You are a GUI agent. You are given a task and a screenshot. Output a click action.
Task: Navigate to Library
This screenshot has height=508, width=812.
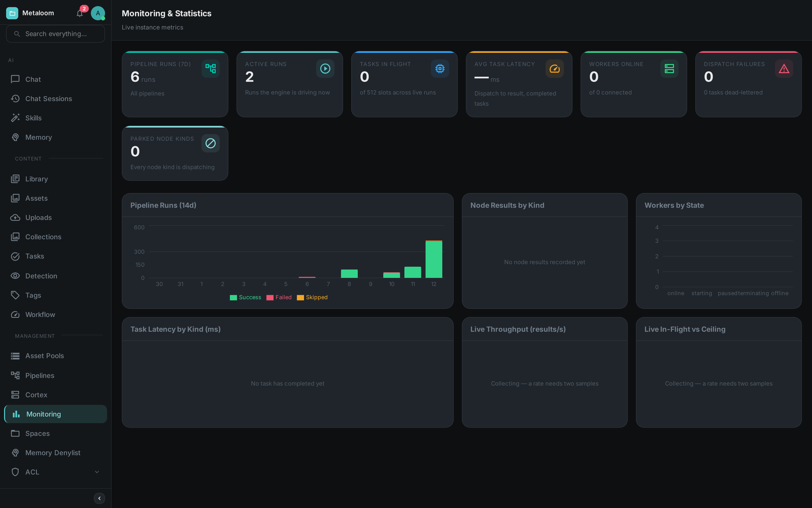pyautogui.click(x=55, y=179)
